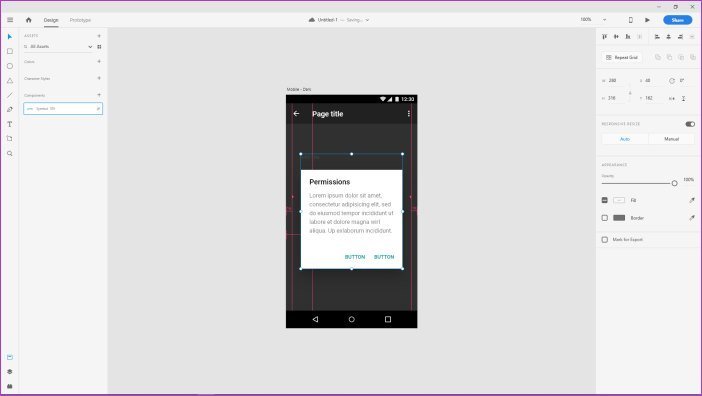Select Auto responsive resize mode
This screenshot has width=702, height=396.
[x=625, y=139]
